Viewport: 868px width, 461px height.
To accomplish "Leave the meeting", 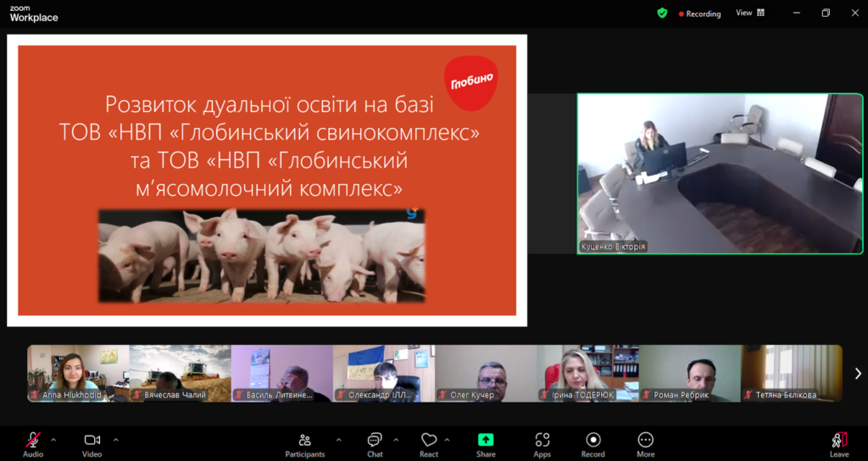I will click(839, 442).
